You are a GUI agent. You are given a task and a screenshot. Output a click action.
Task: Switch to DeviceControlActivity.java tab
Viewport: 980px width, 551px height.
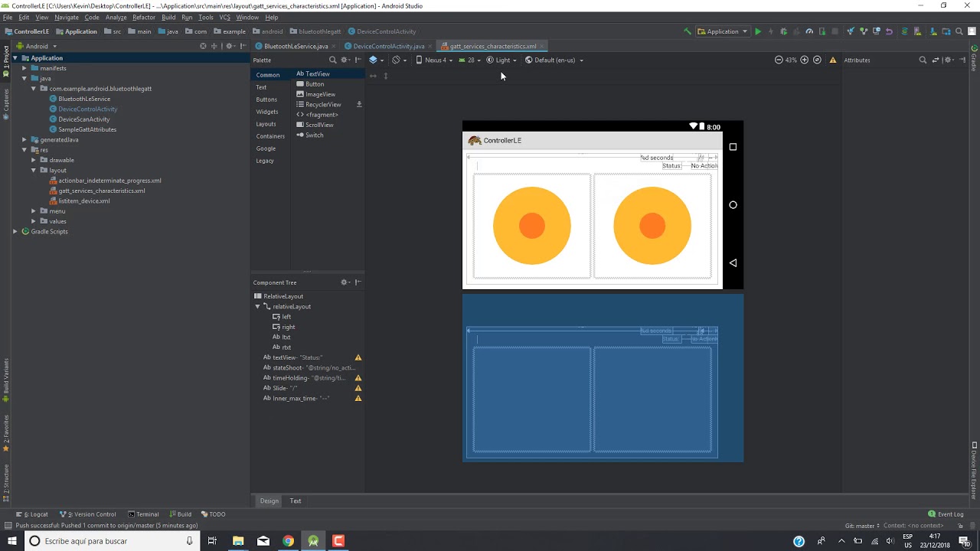(388, 46)
